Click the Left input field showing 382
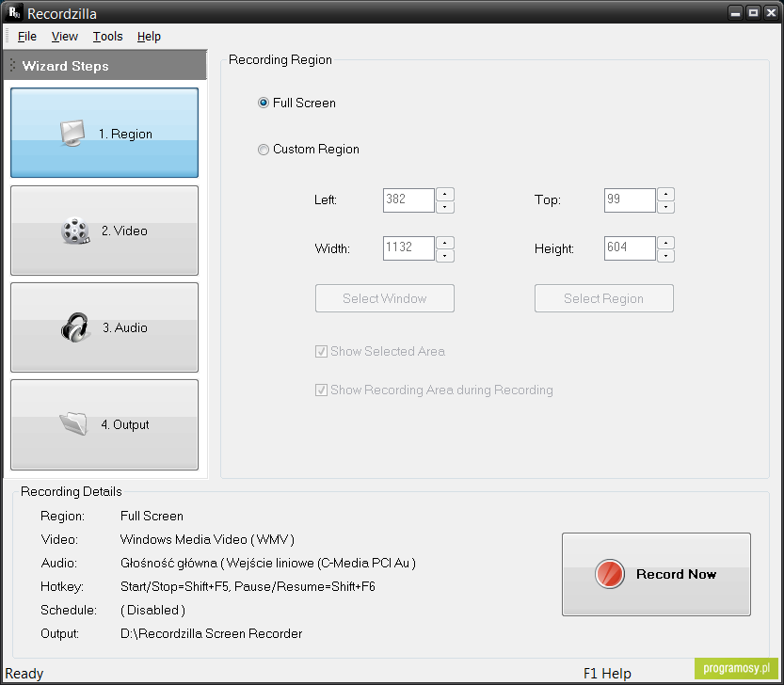The height and width of the screenshot is (685, 784). [408, 200]
